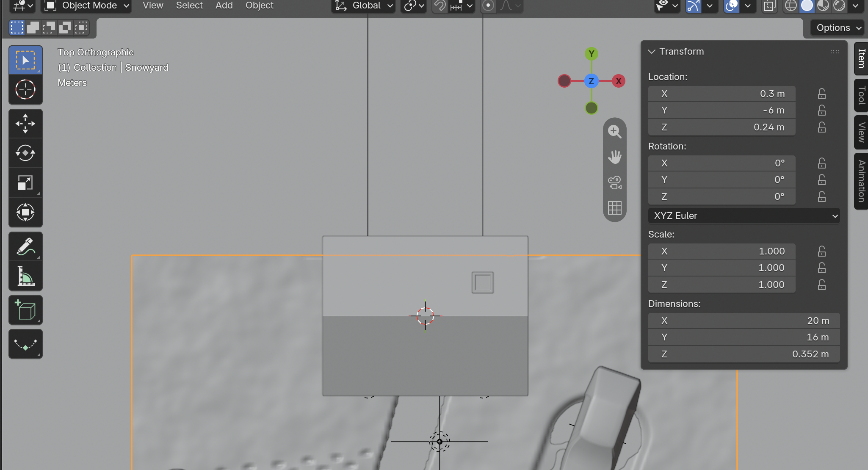Screen dimensions: 868x470
Task: Open the Options dropdown
Action: pos(838,28)
